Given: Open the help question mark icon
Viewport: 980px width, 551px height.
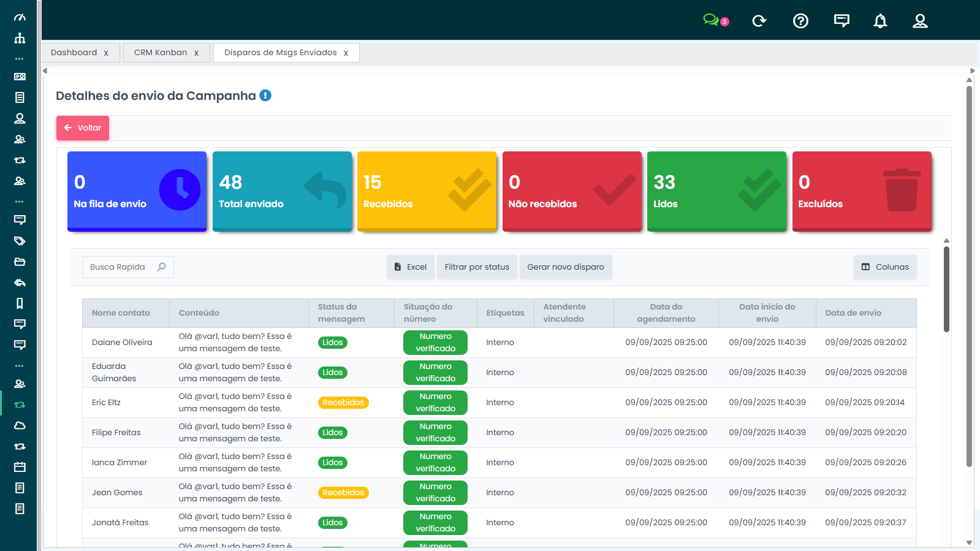Looking at the screenshot, I should (x=800, y=21).
